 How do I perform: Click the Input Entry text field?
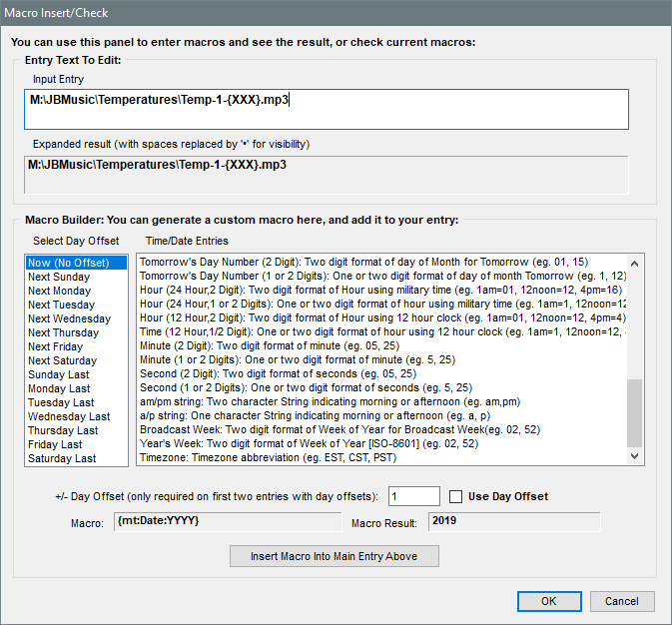[x=328, y=109]
